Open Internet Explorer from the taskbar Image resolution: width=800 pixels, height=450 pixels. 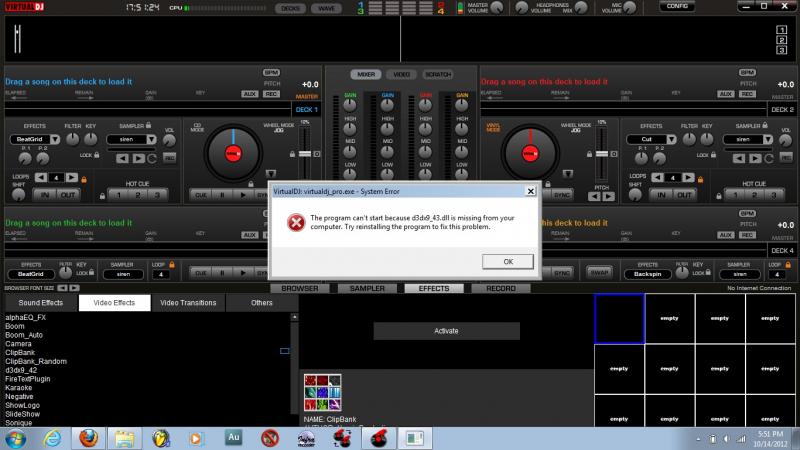point(52,438)
